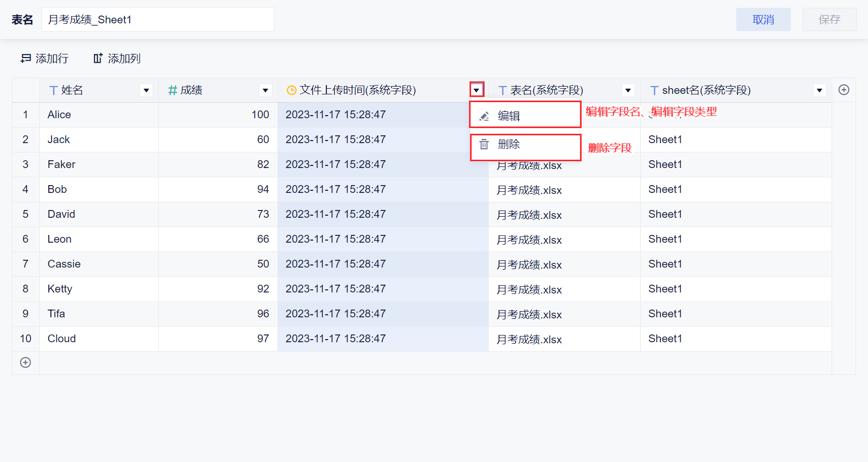Collapse the 文件上传时间 column dropdown arrow

point(476,90)
